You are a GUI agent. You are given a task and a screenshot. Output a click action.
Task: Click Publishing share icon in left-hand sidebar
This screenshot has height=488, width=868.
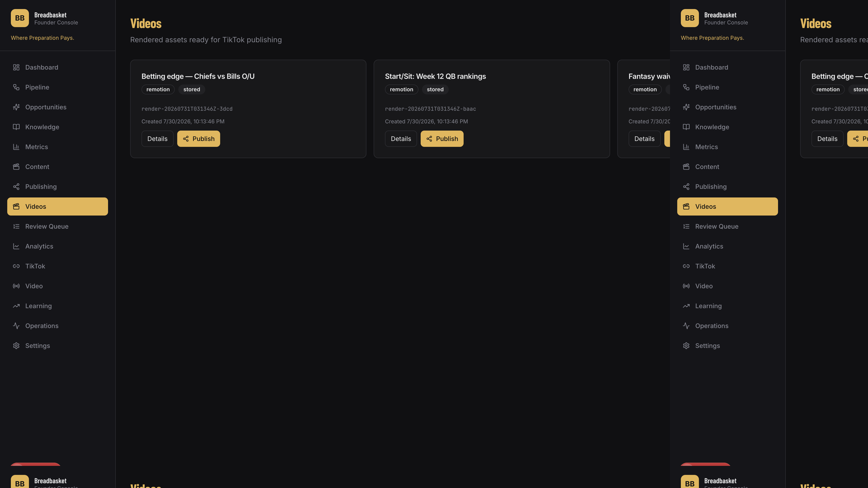click(x=16, y=187)
